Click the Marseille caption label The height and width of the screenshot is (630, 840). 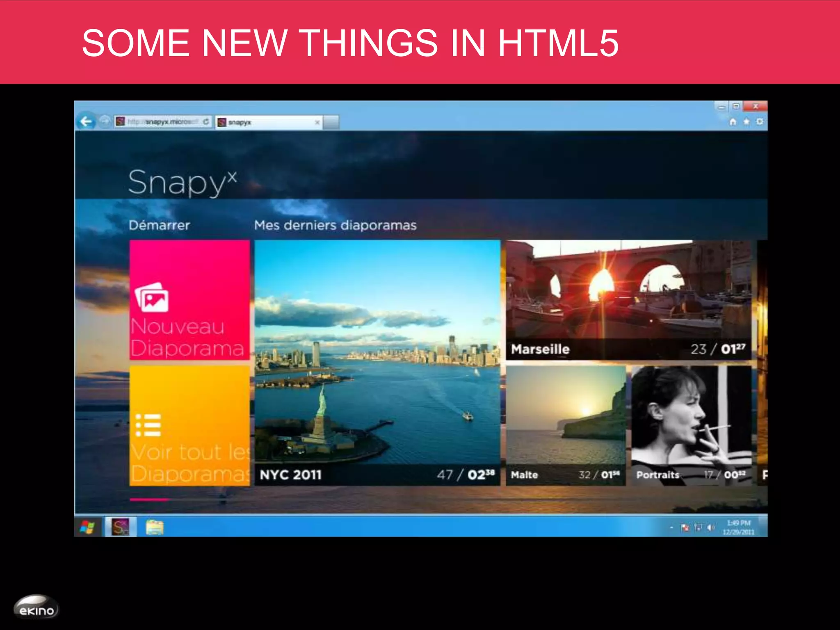point(540,349)
